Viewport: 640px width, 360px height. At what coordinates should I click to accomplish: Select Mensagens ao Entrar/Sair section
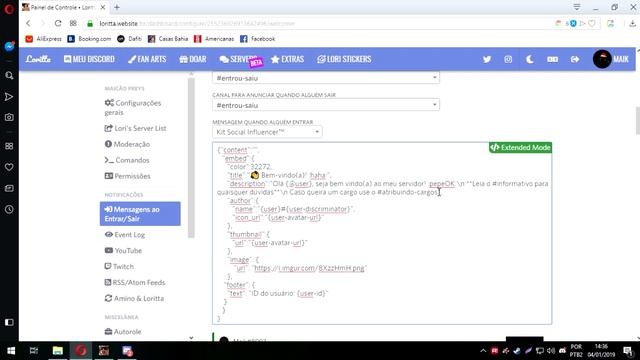click(140, 214)
